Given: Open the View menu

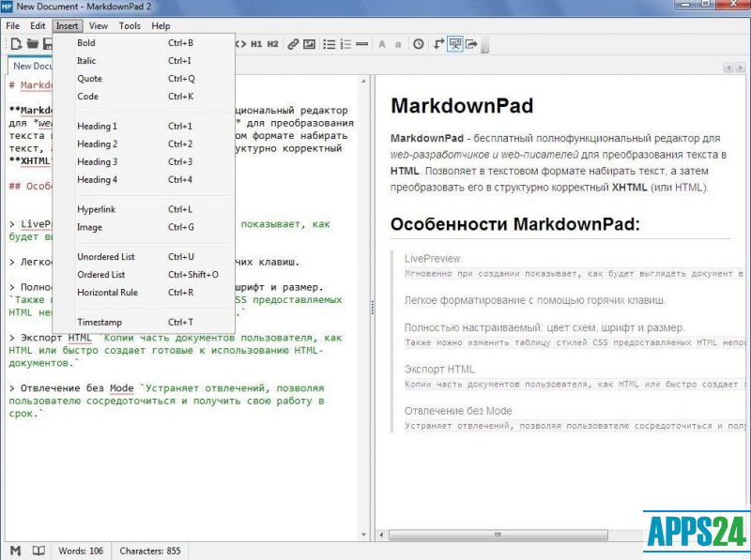Looking at the screenshot, I should coord(99,26).
